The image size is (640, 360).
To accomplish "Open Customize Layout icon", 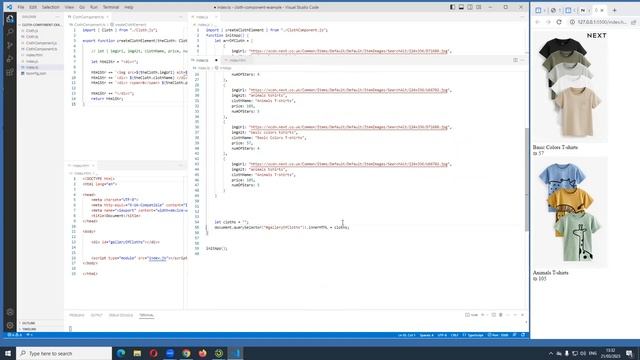I will (x=479, y=7).
